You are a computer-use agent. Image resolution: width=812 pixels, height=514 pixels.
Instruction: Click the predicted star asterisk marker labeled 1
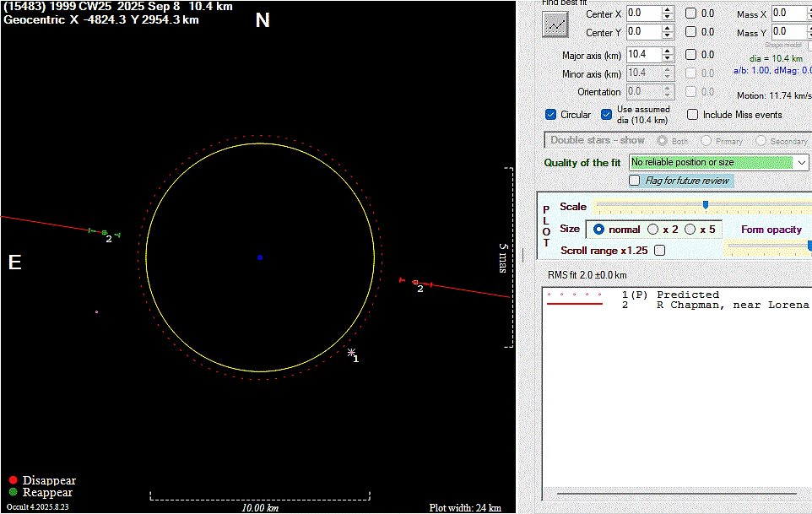[x=351, y=353]
